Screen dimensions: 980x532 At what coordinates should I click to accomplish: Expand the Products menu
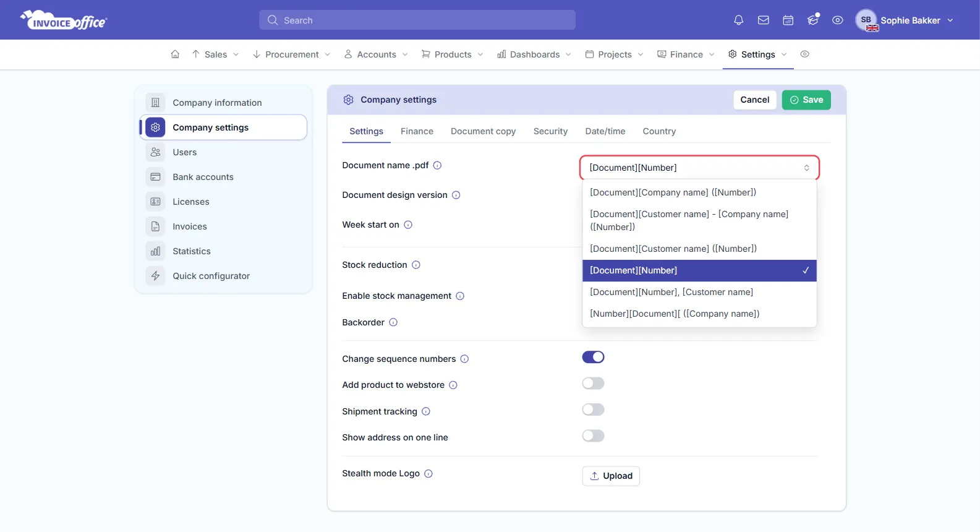pos(453,54)
